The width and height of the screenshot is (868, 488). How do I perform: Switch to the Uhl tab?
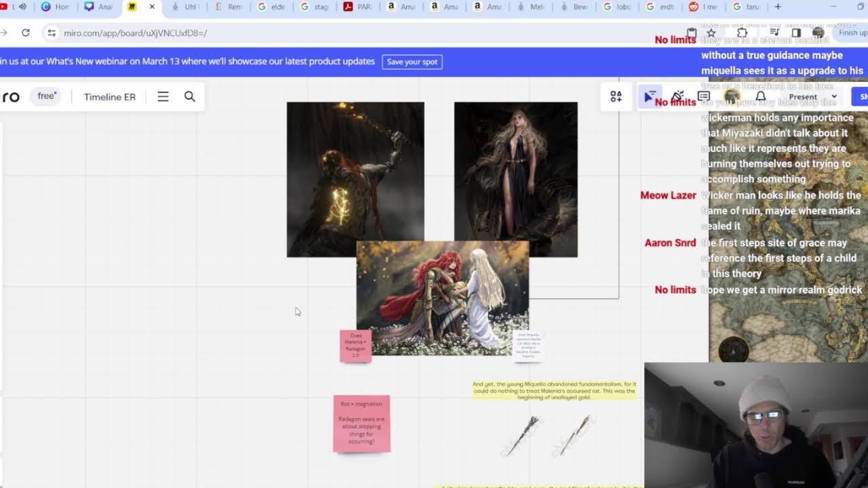pos(184,7)
